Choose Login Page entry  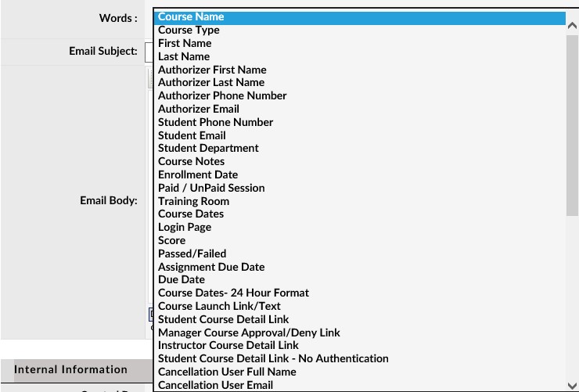coord(359,228)
